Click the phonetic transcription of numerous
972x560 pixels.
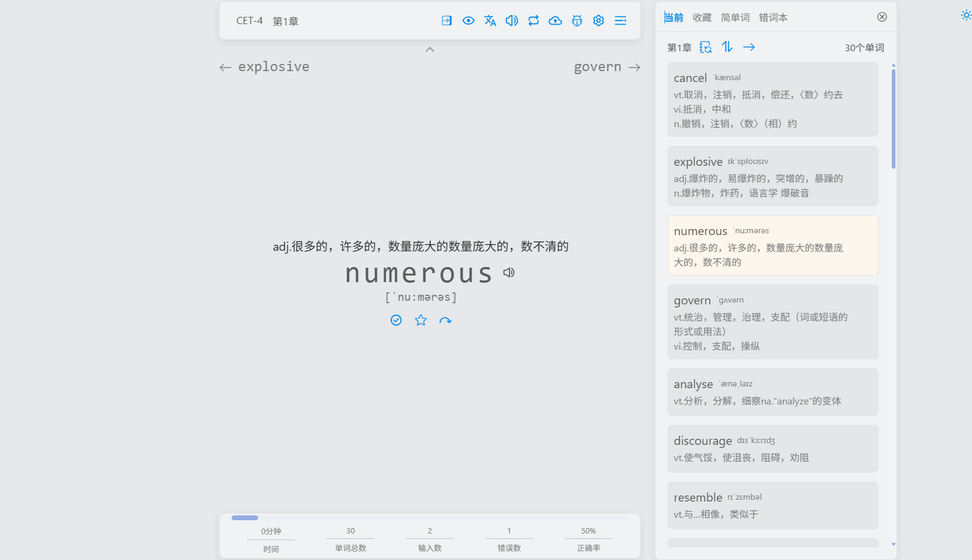[x=421, y=297]
